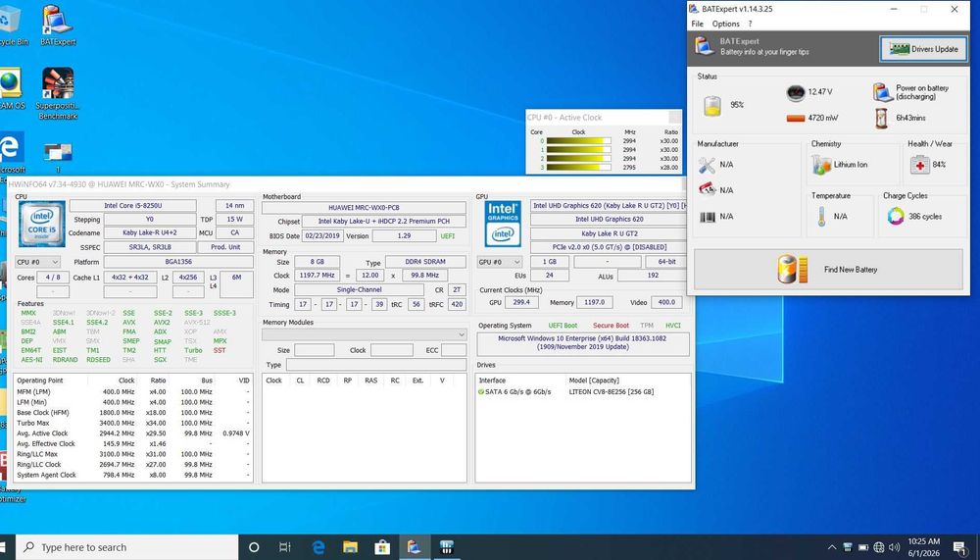Click the BATExpert logo in the header banner
The width and height of the screenshot is (980, 560).
click(x=704, y=46)
